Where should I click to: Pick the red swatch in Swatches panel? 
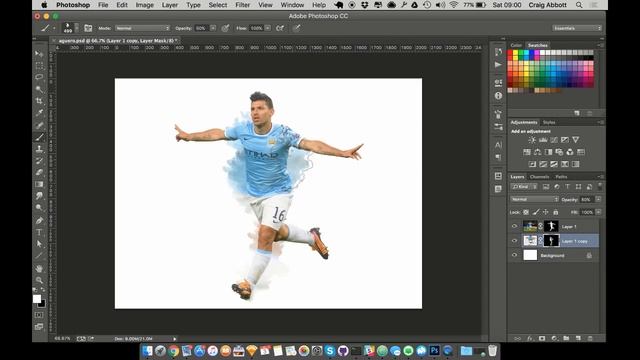click(510, 53)
